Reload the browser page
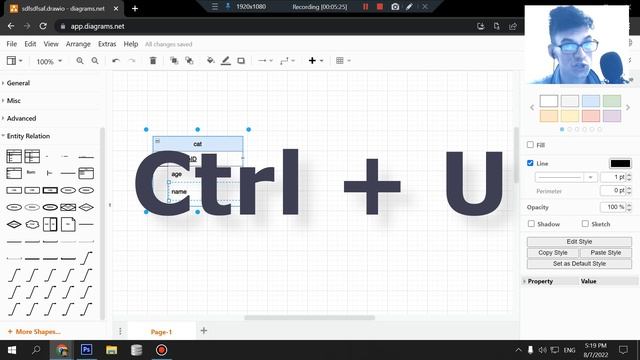The height and width of the screenshot is (360, 640). (x=43, y=26)
